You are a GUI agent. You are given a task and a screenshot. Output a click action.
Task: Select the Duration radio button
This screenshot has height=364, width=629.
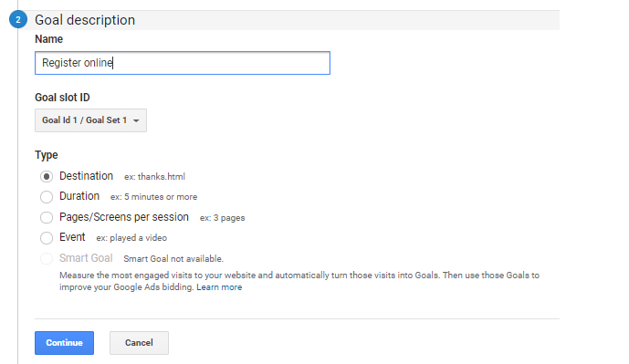tap(47, 197)
